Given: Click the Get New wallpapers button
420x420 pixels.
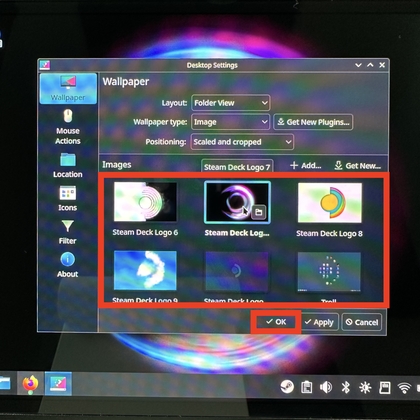Looking at the screenshot, I should coord(357,165).
